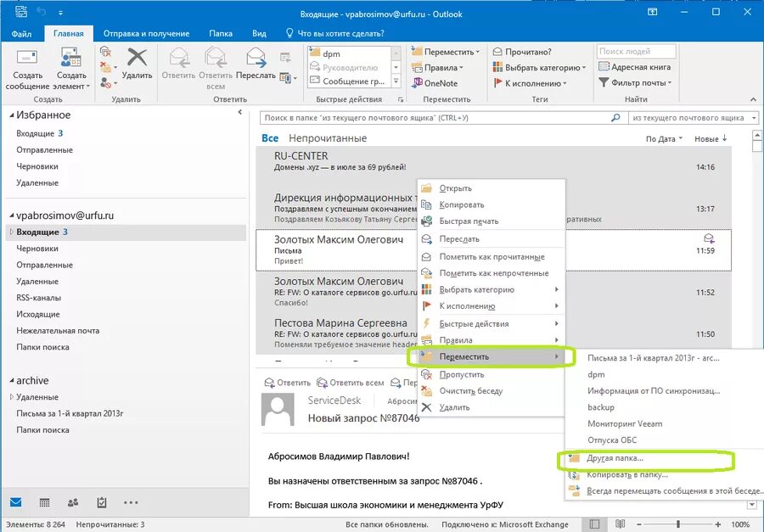Collapse the ribbon with arrow
The image size is (764, 532).
pos(753,99)
